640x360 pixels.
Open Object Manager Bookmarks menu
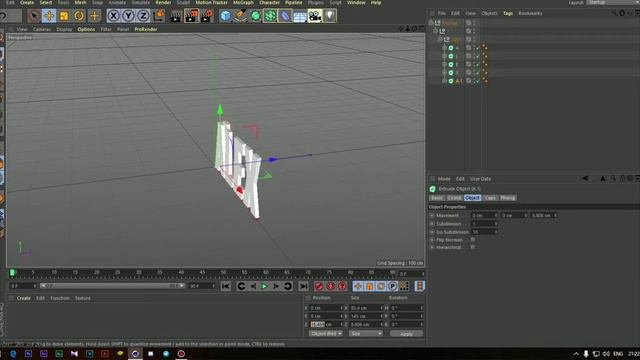coord(530,13)
